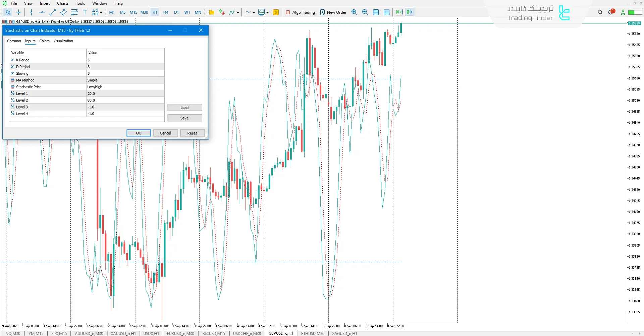Switch to the Colors tab in the dialog
The height and width of the screenshot is (336, 644).
click(44, 41)
